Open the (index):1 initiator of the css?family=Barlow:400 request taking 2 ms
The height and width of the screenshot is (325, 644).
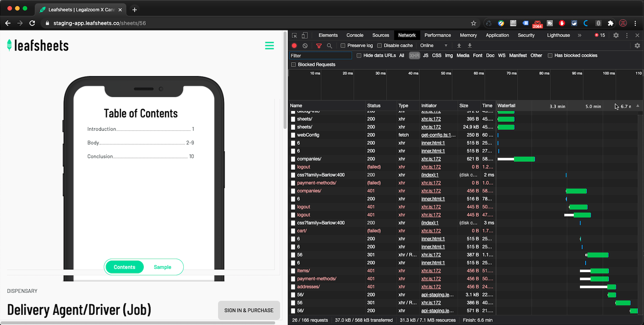coord(430,175)
